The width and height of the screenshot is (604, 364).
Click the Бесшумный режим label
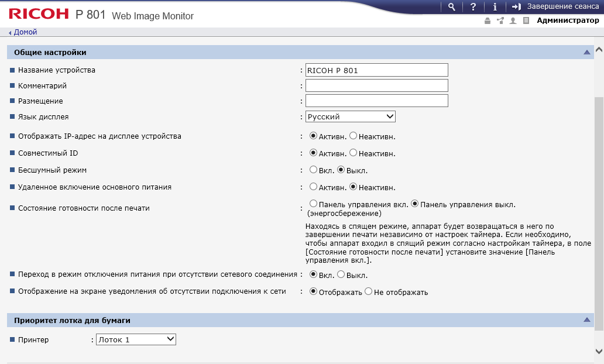click(53, 170)
